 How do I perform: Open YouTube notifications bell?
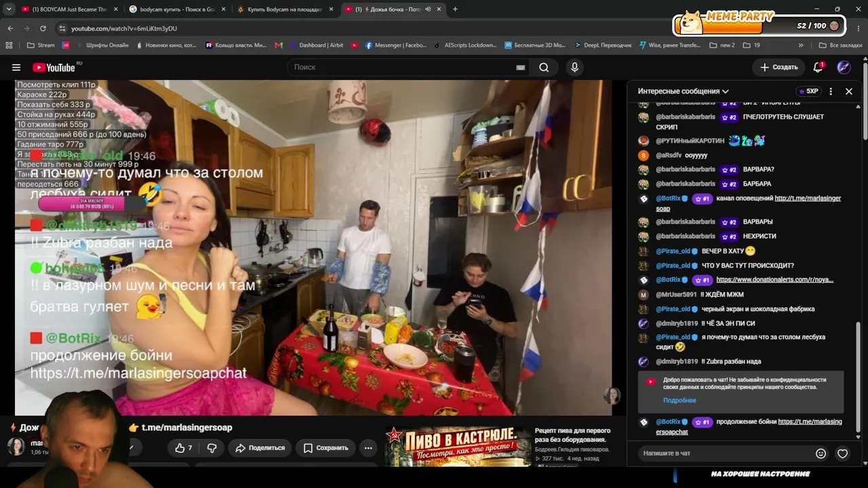click(x=818, y=67)
